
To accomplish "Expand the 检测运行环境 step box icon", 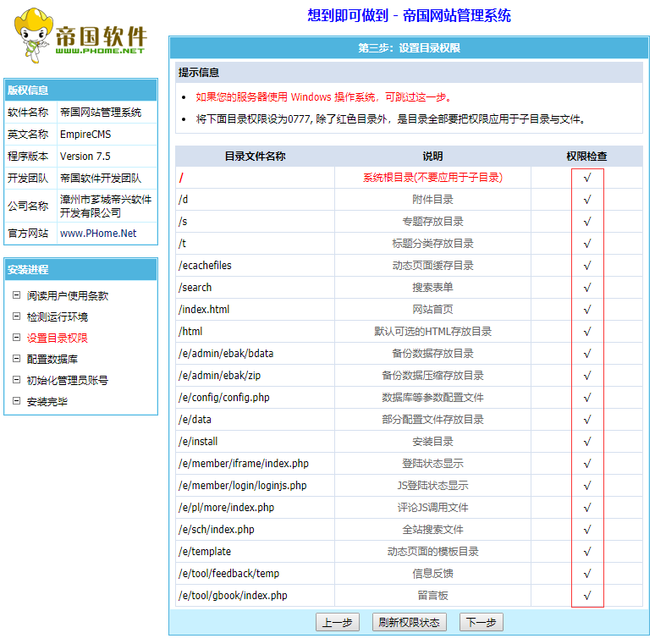I will point(16,316).
